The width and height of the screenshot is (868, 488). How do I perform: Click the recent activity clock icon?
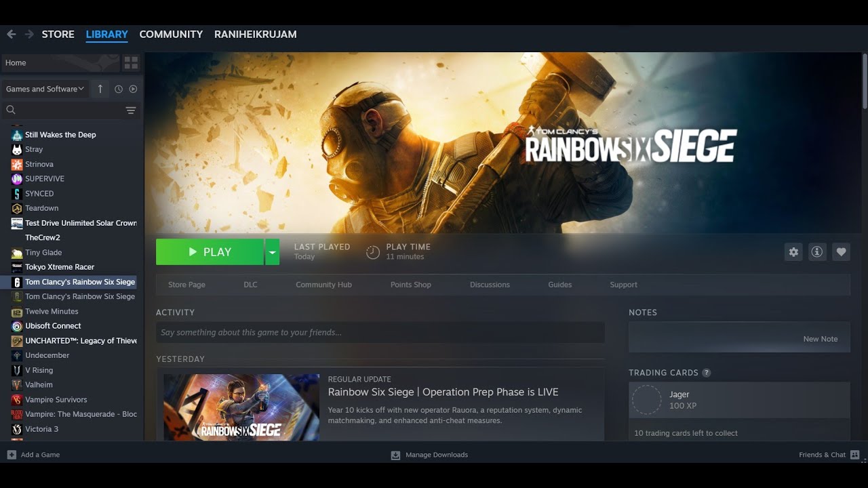tap(119, 89)
